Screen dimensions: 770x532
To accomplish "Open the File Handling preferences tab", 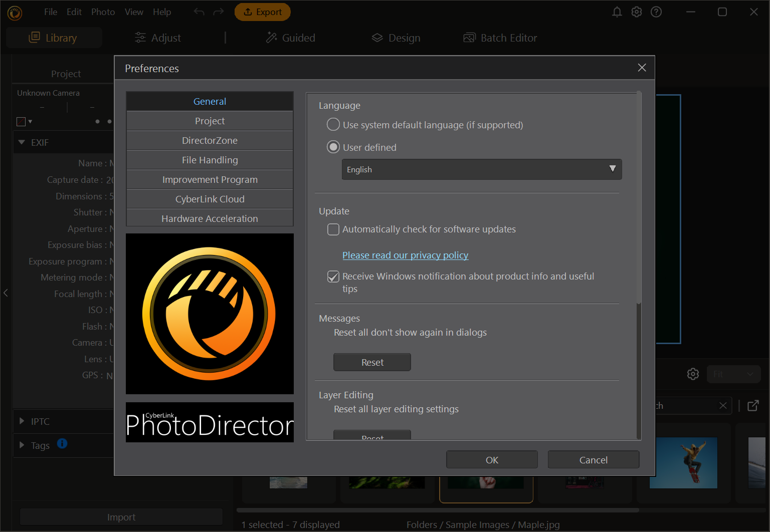I will [x=210, y=160].
